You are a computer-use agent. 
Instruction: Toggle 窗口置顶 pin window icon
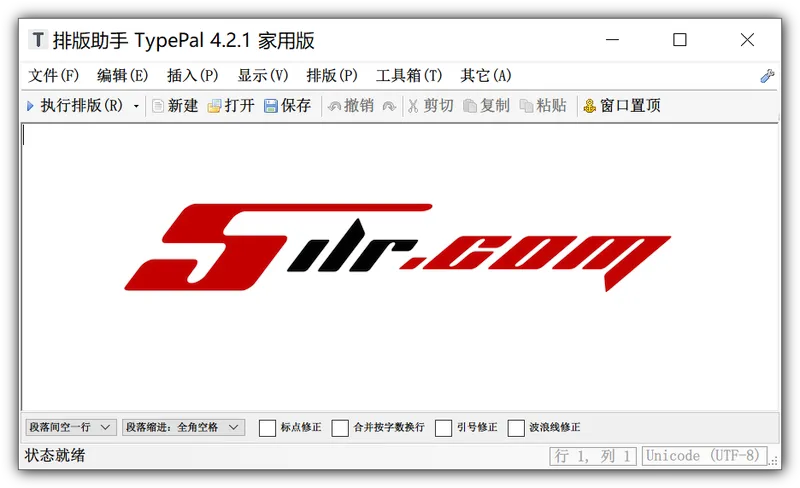tap(589, 106)
